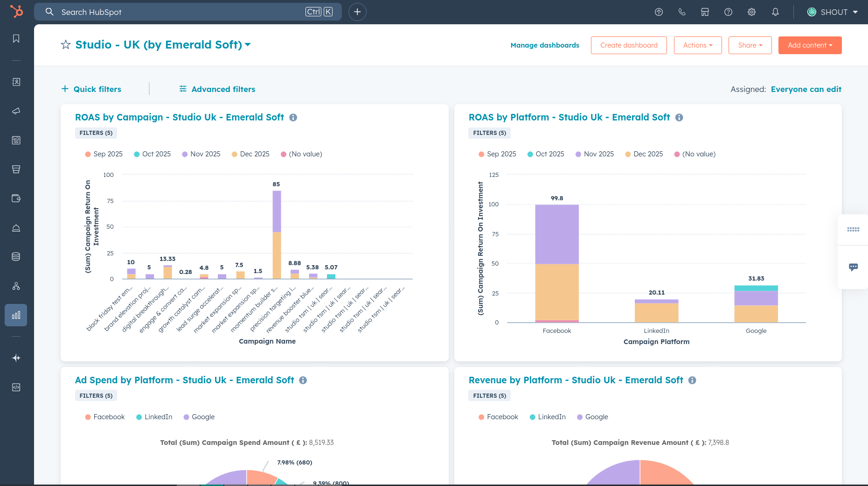The image size is (868, 486).
Task: Hide Sep 2025 series in ROAS by Campaign legend
Action: tap(104, 154)
